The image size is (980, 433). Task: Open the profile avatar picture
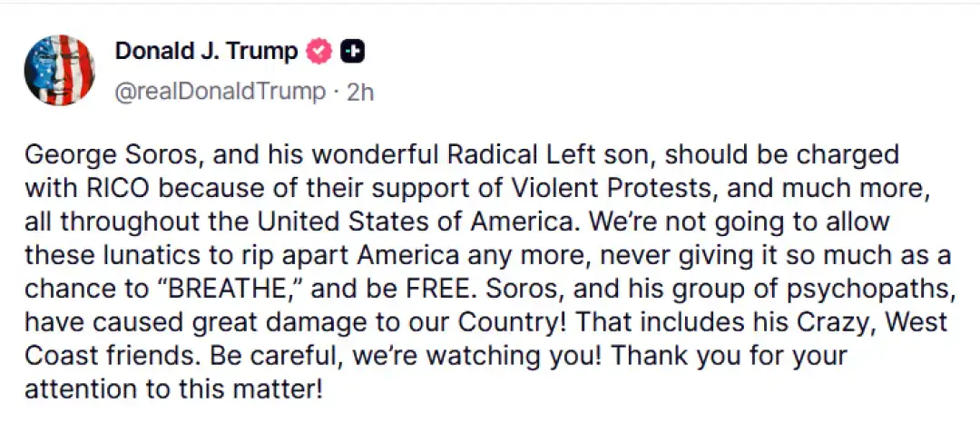coord(59,70)
